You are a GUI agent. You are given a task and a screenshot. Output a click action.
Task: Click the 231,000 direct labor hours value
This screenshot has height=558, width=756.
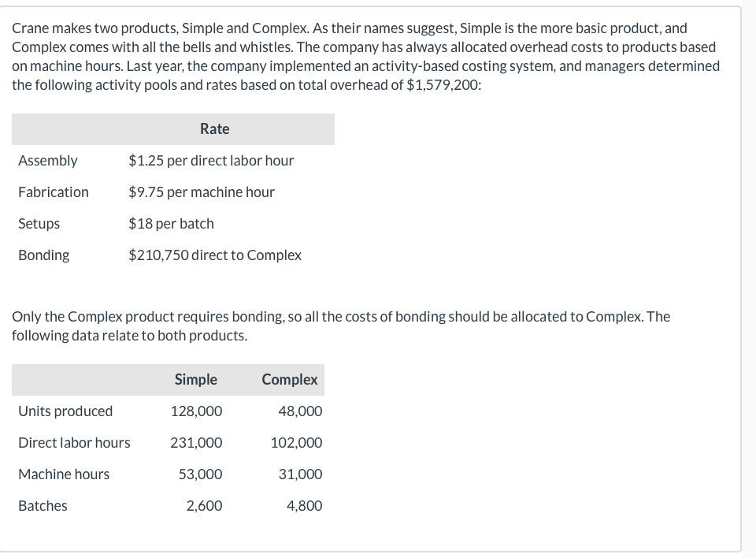pyautogui.click(x=196, y=443)
